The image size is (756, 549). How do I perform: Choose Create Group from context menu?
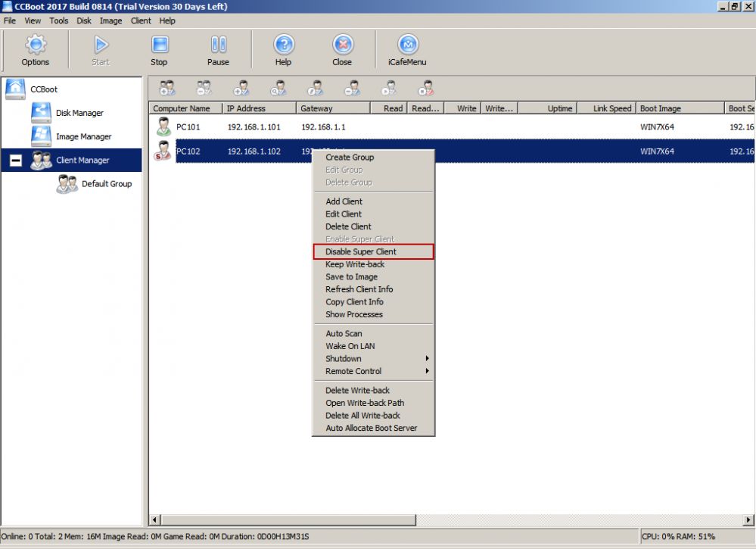click(x=374, y=158)
